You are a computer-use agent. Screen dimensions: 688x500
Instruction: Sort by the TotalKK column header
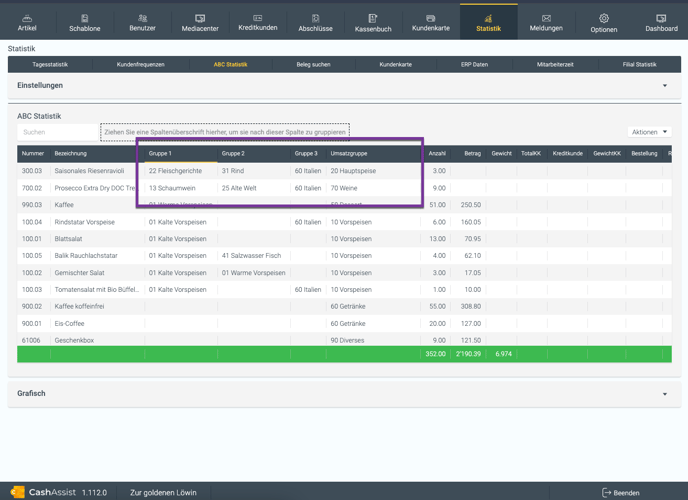coord(531,154)
